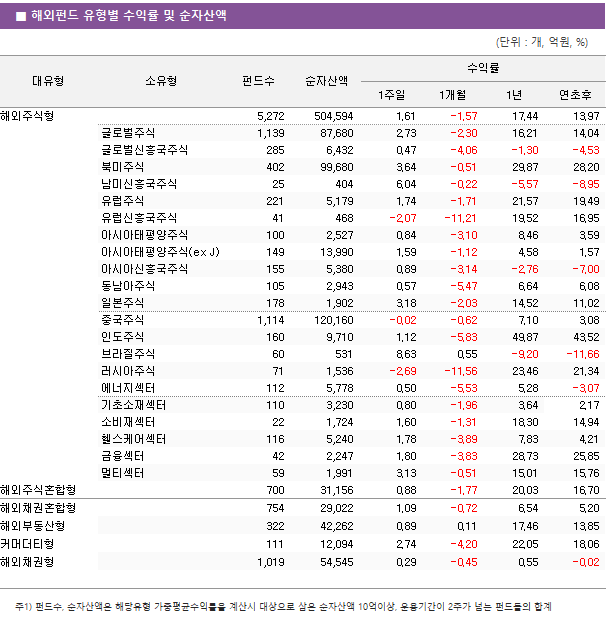Click the 1개월 column header
The height and width of the screenshot is (617, 612).
(453, 95)
